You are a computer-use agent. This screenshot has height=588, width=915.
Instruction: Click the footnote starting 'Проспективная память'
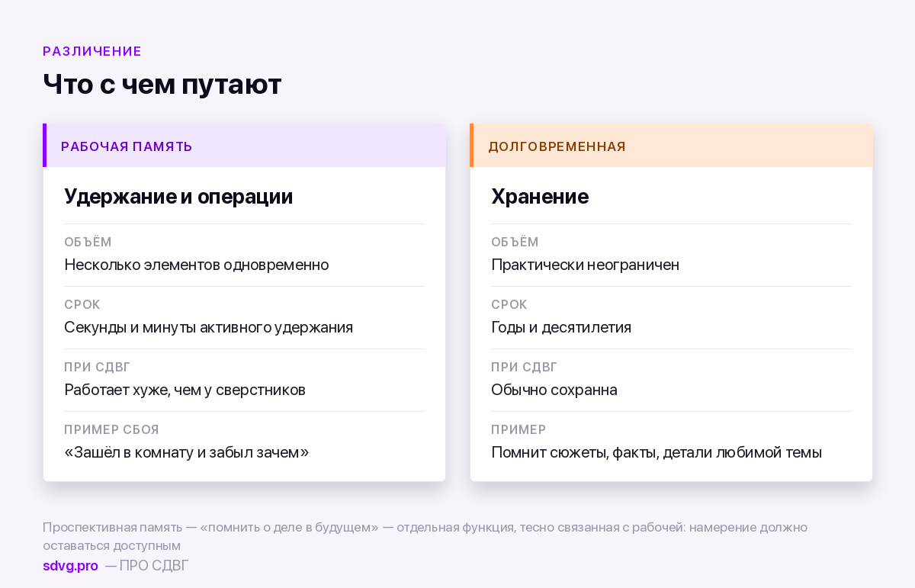click(x=425, y=536)
